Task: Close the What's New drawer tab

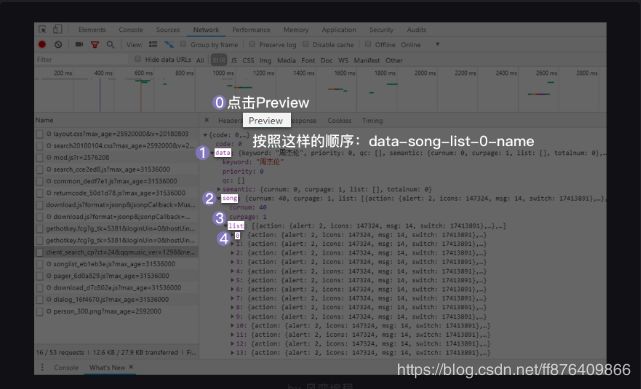Action: coord(131,367)
